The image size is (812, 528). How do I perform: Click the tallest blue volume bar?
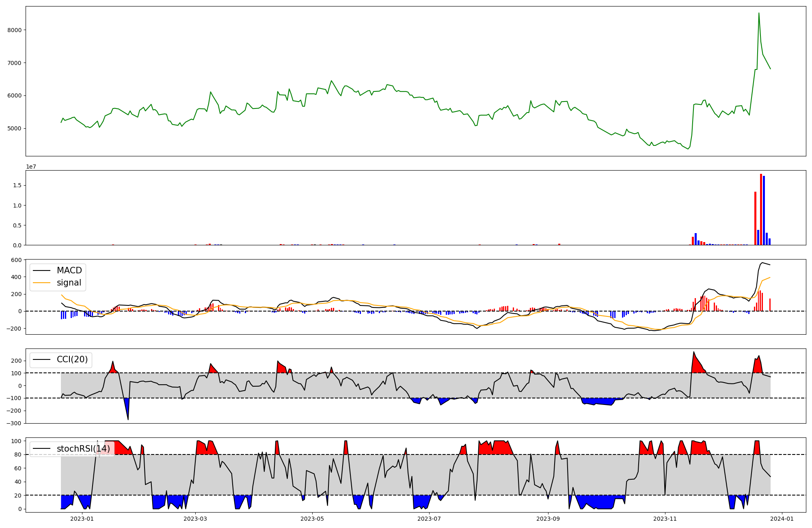click(x=764, y=210)
